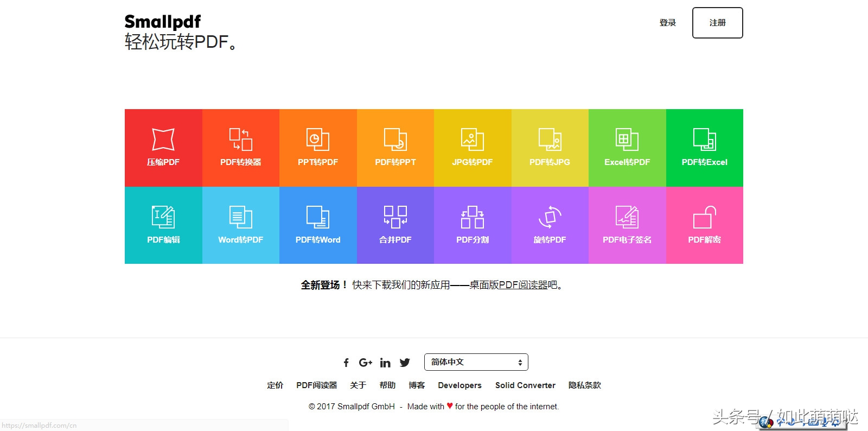This screenshot has height=431, width=868.
Task: Open the Google+ social icon
Action: pyautogui.click(x=366, y=362)
